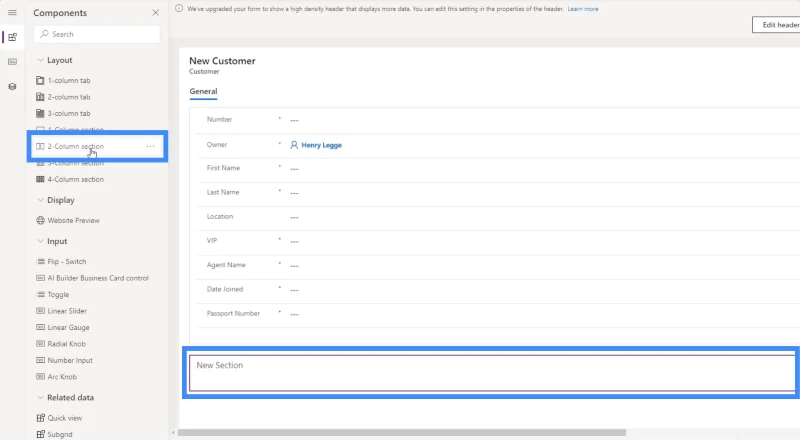Select the Last Name field
The image size is (800, 440).
pyautogui.click(x=498, y=193)
